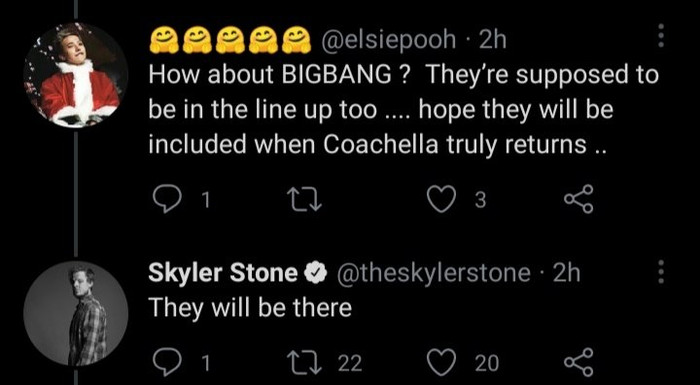
Task: Click the verified badge beside Skyler Stone
Action: [316, 274]
